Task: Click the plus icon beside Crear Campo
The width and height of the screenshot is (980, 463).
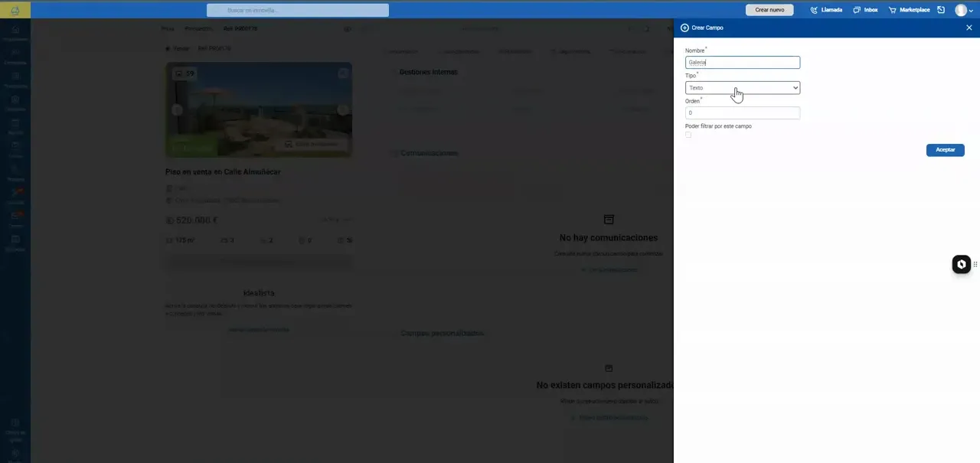Action: pos(684,28)
